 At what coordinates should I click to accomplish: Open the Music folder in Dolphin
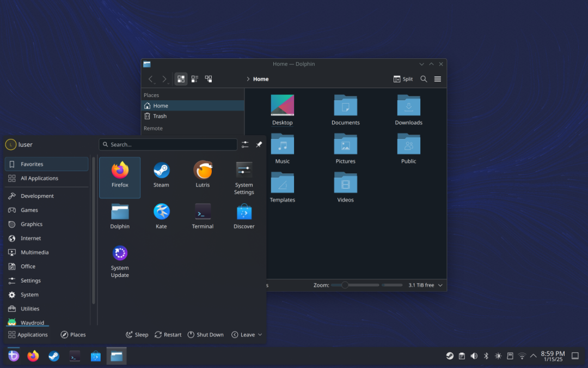283,149
